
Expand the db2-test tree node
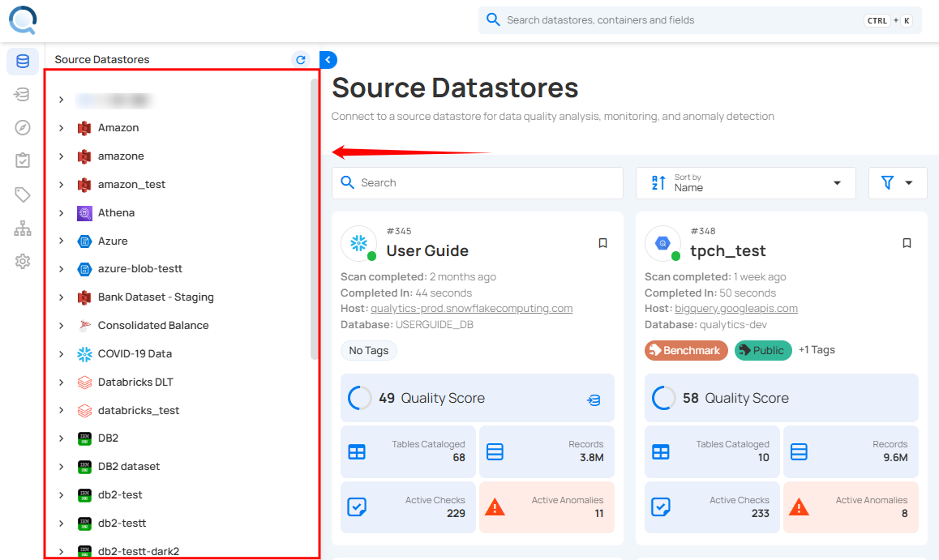click(61, 495)
